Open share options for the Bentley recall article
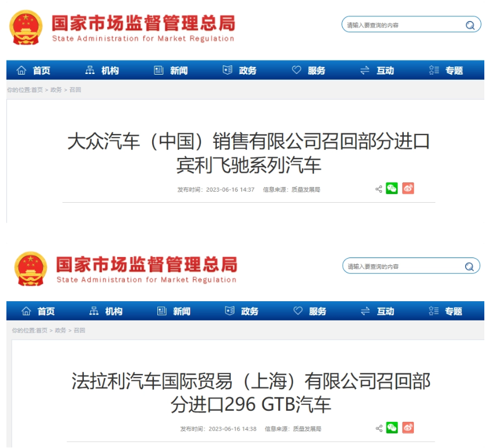Image resolution: width=489 pixels, height=448 pixels. click(x=379, y=189)
